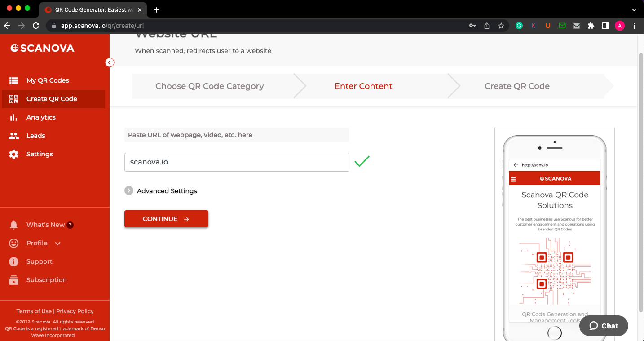Click the browser forward arrow
Image resolution: width=644 pixels, height=341 pixels.
click(22, 26)
